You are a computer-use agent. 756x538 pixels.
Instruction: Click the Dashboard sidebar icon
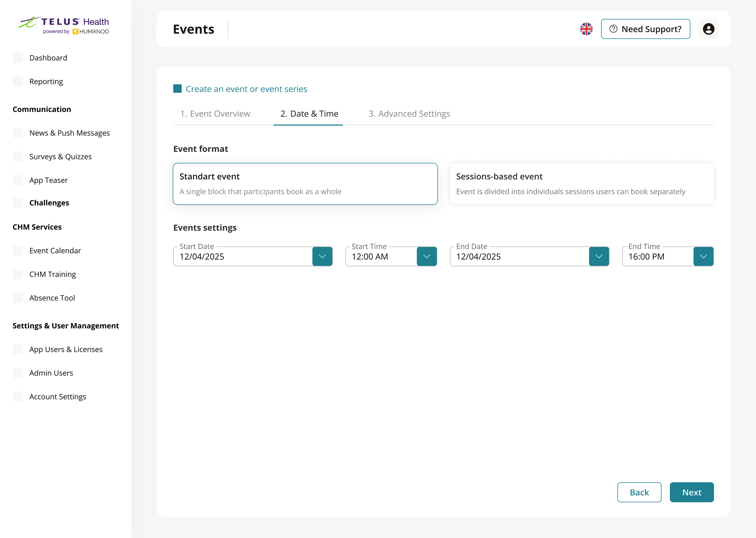point(18,57)
